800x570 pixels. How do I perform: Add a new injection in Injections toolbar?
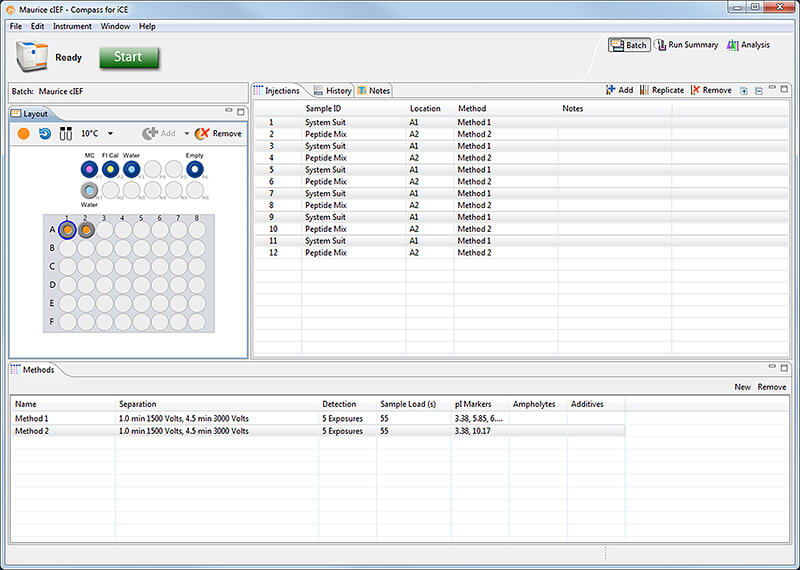(619, 90)
